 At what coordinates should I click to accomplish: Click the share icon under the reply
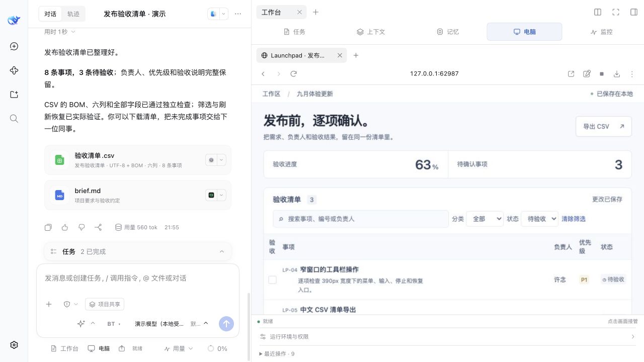(x=98, y=227)
